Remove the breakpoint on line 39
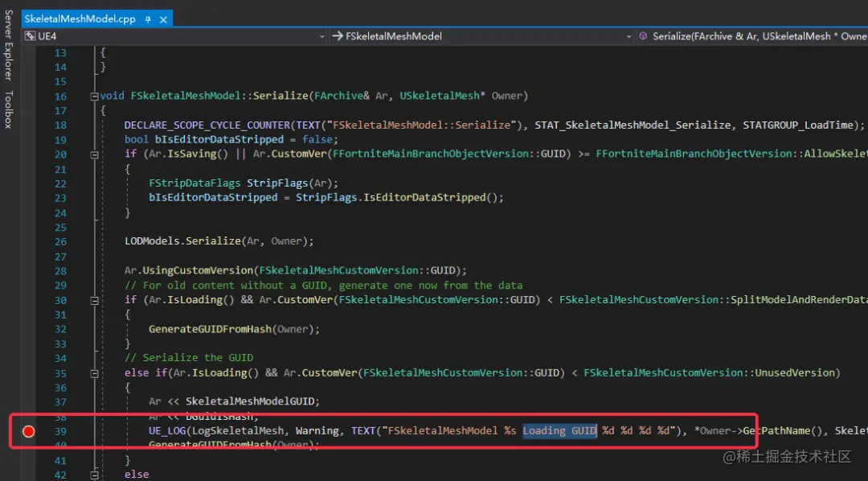Viewport: 868px width, 481px height. coord(28,431)
